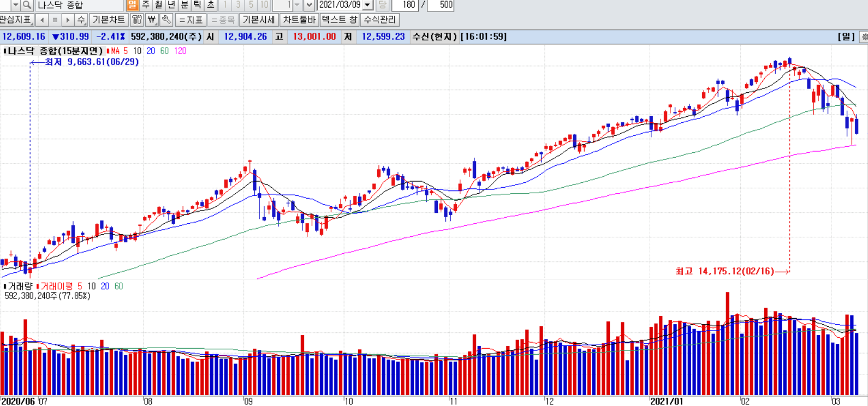868x406 pixels.
Task: Select the 년 yearly period button
Action: click(x=171, y=5)
